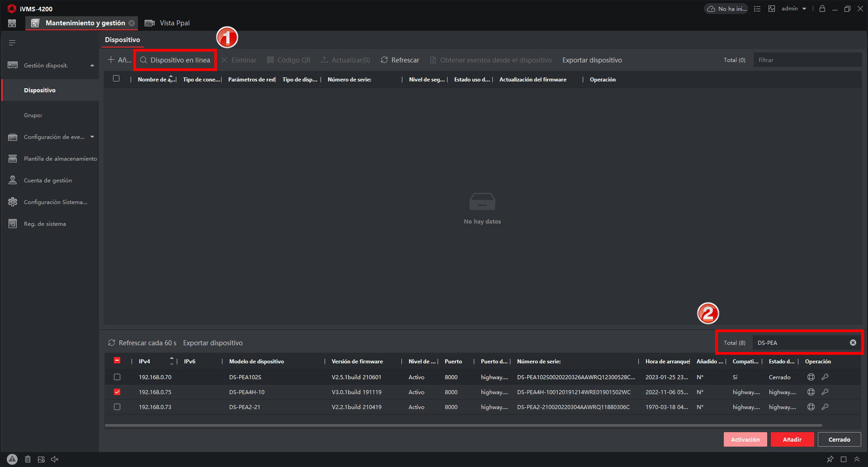
Task: Collapse sidebar with hamburger icon
Action: (x=12, y=43)
